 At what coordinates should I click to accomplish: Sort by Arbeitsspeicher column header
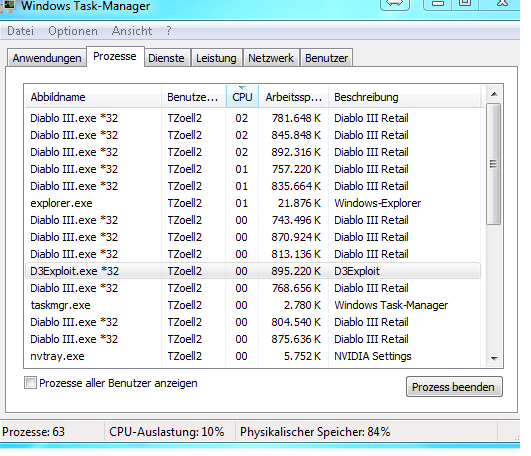[293, 97]
